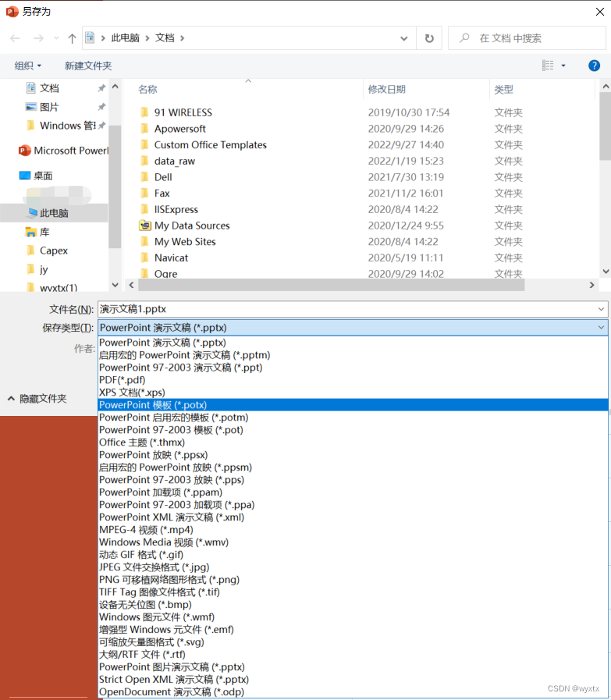Click 文档 in the address breadcrumb

pos(165,38)
